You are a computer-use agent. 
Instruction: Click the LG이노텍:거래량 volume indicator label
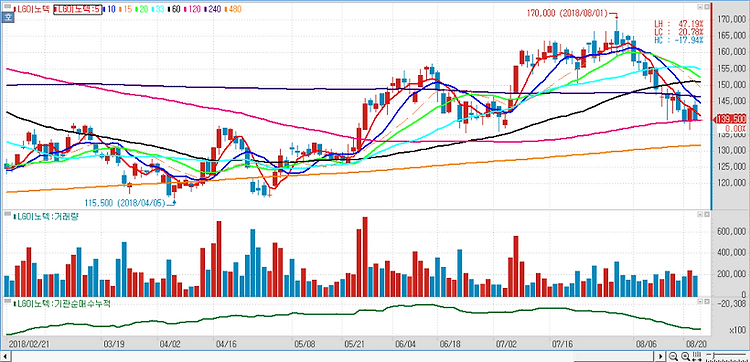(46, 217)
